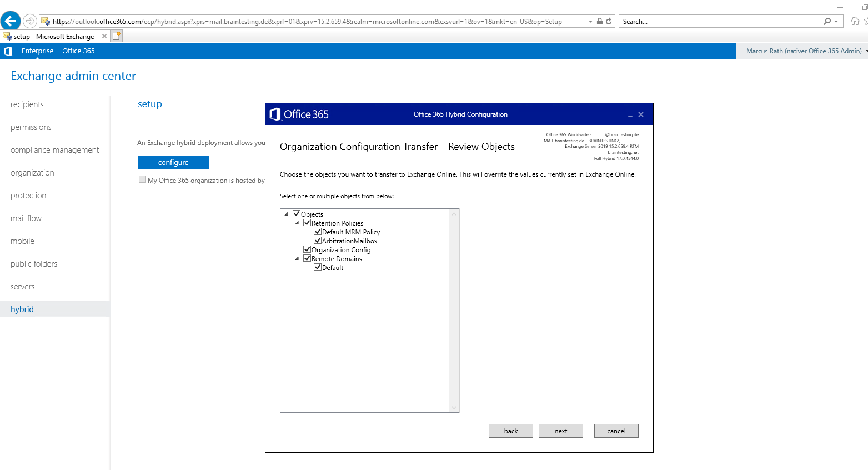868x470 pixels.
Task: Switch to the Office 365 tab
Action: [78, 51]
